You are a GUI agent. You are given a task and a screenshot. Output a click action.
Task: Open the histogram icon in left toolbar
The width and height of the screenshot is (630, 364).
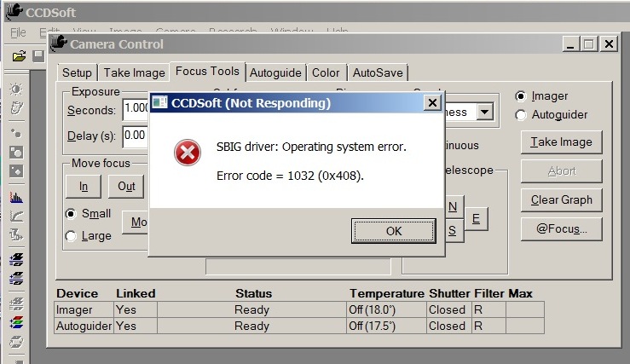tap(16, 197)
